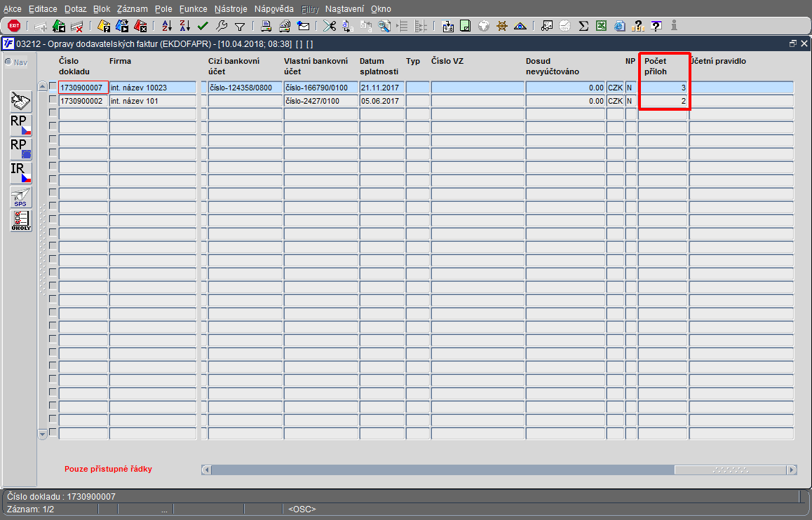Click own account 'číslo-166790/0100'

click(x=321, y=88)
